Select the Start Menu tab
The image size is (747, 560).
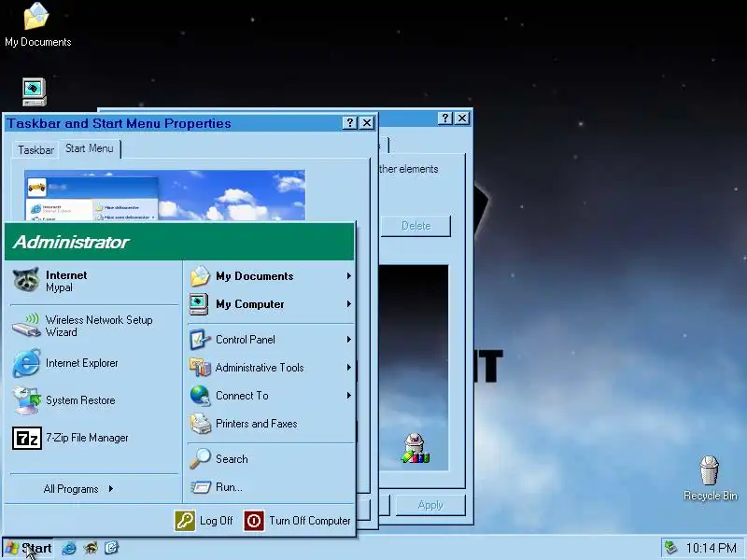[x=90, y=148]
